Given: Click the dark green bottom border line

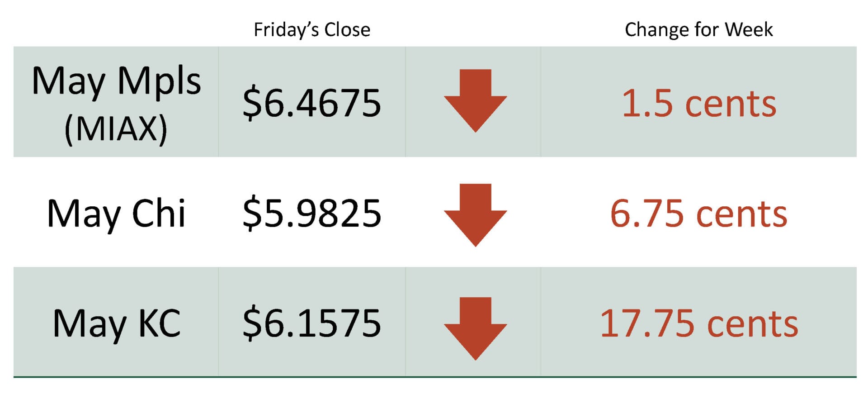Looking at the screenshot, I should (x=434, y=376).
